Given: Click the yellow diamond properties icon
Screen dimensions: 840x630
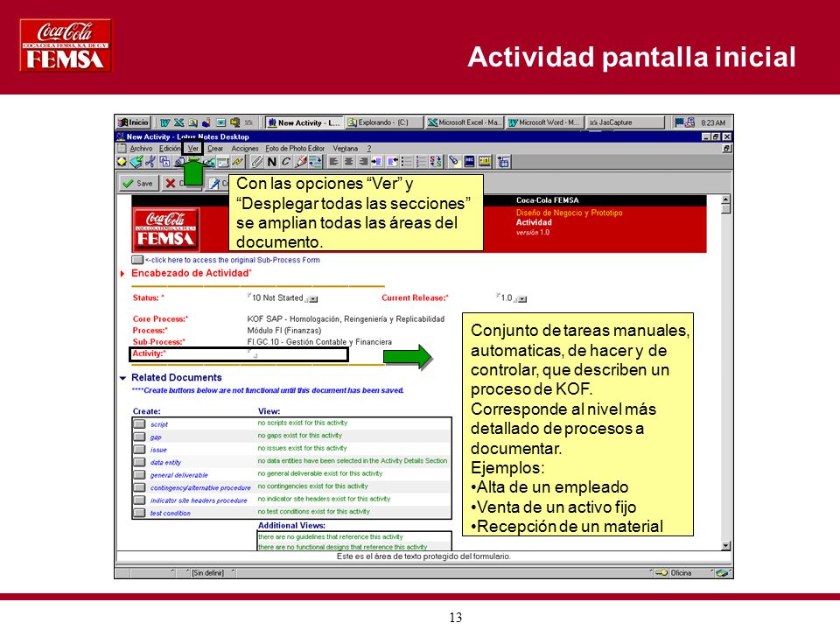Looking at the screenshot, I should (122, 162).
